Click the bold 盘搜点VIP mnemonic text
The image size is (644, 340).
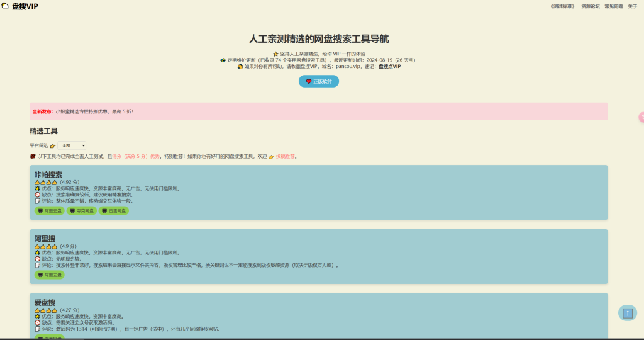pyautogui.click(x=389, y=66)
